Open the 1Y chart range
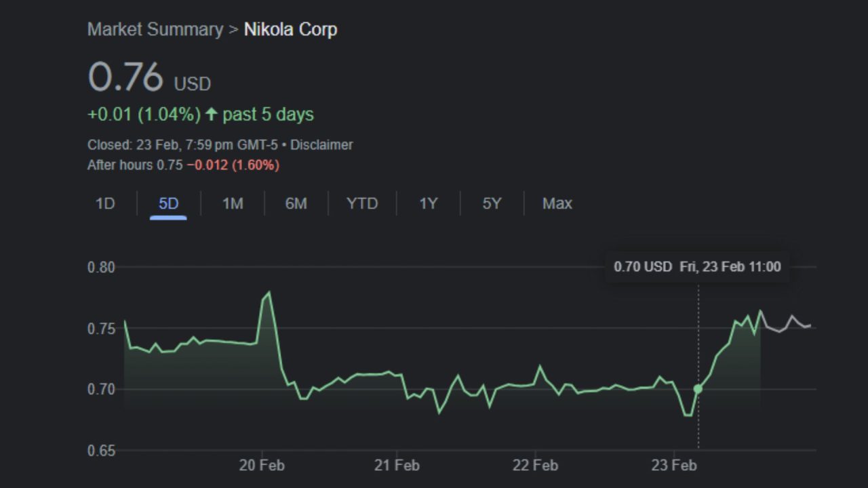This screenshot has width=868, height=488. 428,203
